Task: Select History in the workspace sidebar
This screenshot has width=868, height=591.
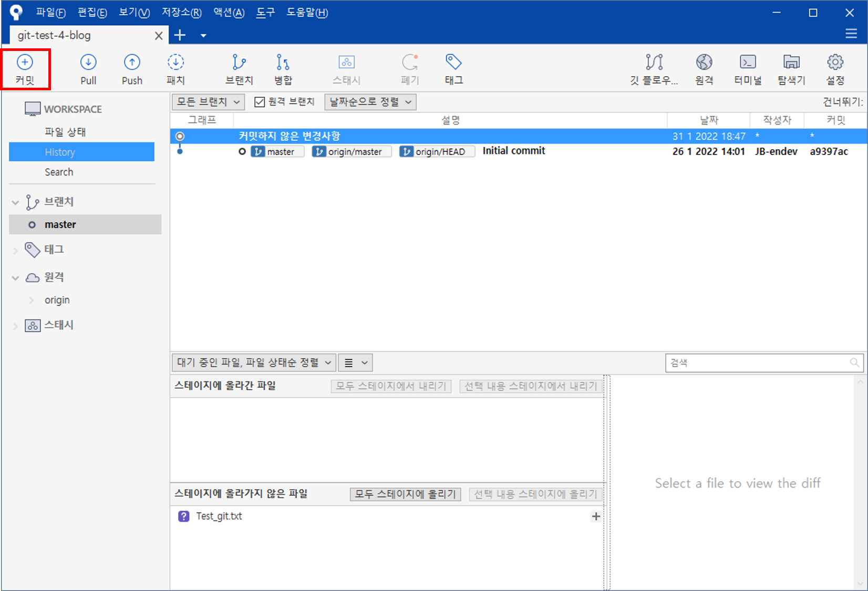Action: pyautogui.click(x=81, y=152)
